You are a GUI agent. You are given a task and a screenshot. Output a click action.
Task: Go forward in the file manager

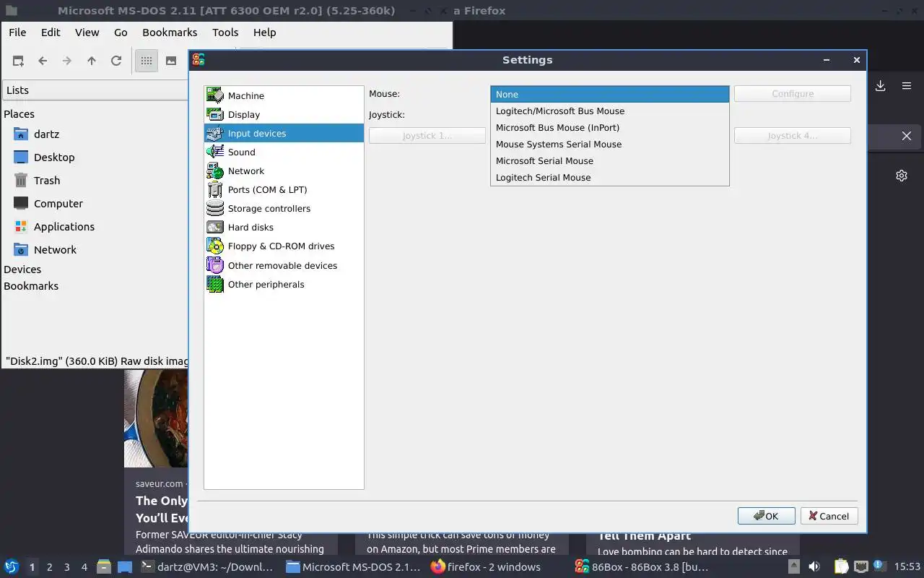click(x=67, y=61)
